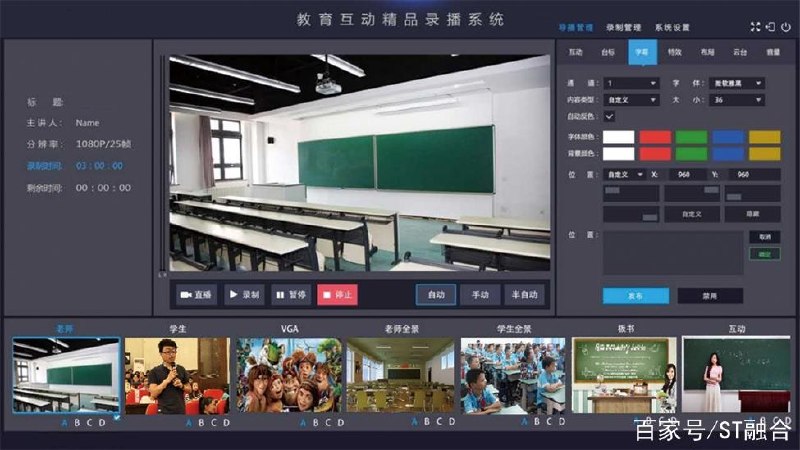Screen dimensions: 800x450
Task: Switch to 自动 auto directing mode
Action: (436, 295)
